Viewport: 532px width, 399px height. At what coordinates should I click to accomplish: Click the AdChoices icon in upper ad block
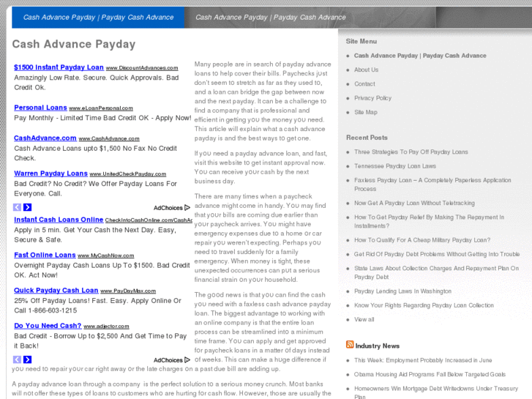tap(187, 207)
